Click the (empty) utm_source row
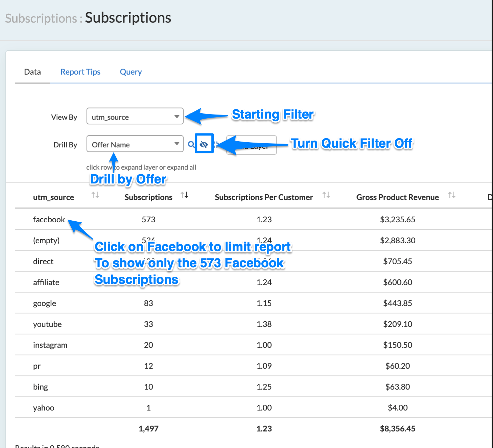The image size is (493, 448). [46, 241]
